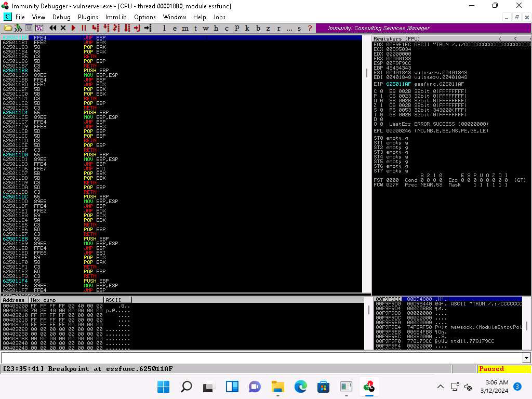Click the Step into icon
The width and height of the screenshot is (532, 399).
click(95, 28)
